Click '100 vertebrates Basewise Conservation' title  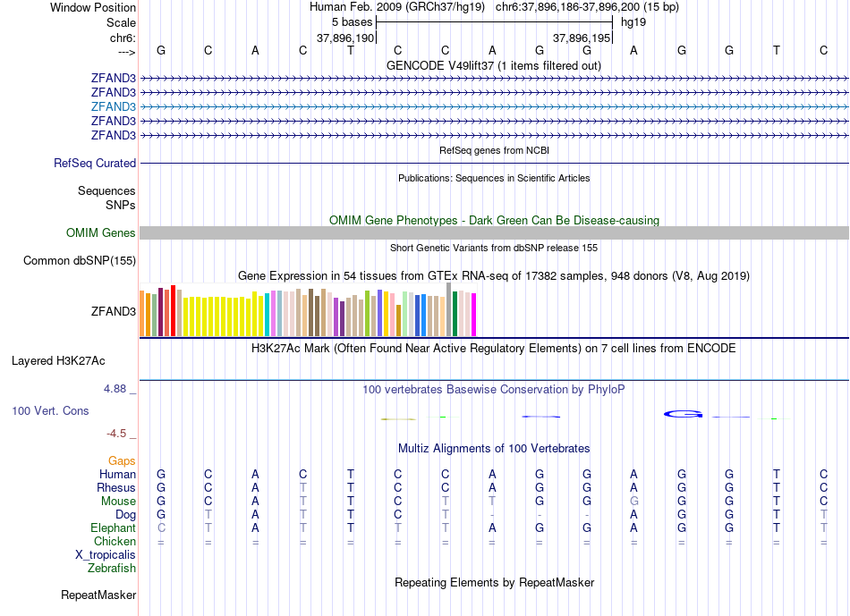click(x=493, y=390)
